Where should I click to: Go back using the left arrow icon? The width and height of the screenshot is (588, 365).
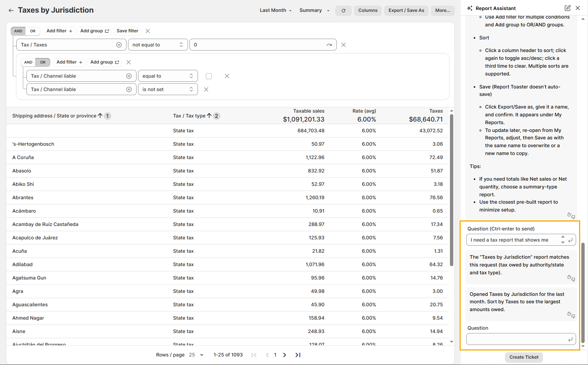click(11, 10)
